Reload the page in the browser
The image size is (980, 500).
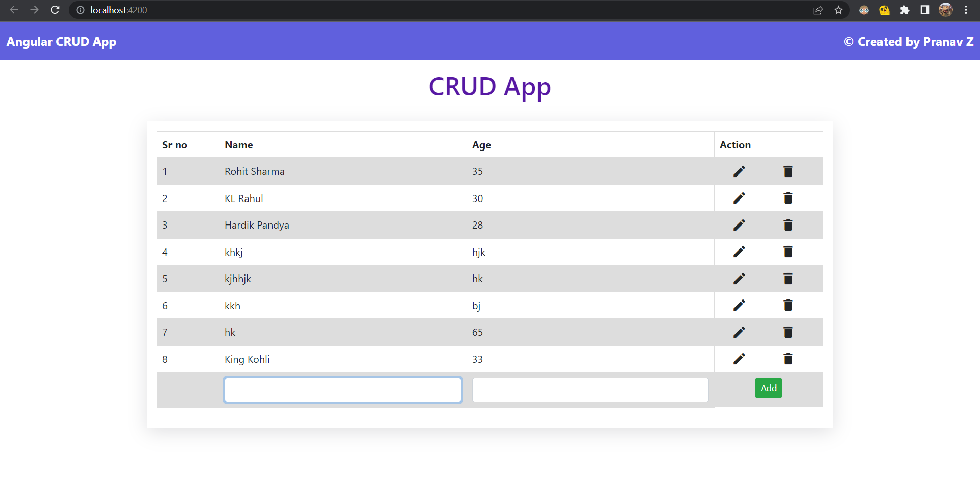click(x=55, y=10)
